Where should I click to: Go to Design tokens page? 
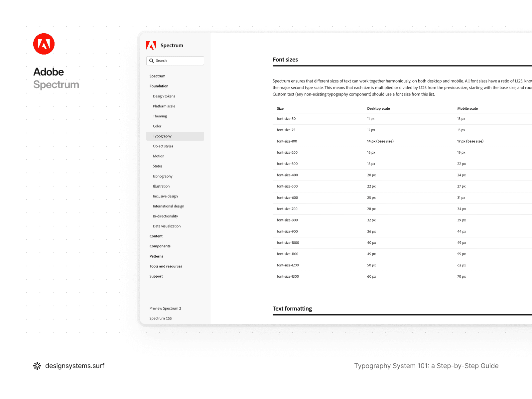164,96
